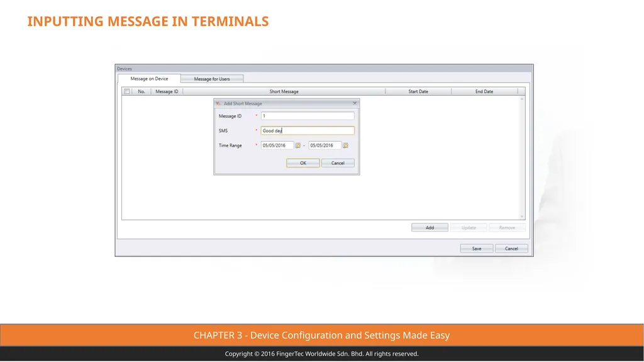
Task: Open the end date calendar picker
Action: [x=345, y=145]
